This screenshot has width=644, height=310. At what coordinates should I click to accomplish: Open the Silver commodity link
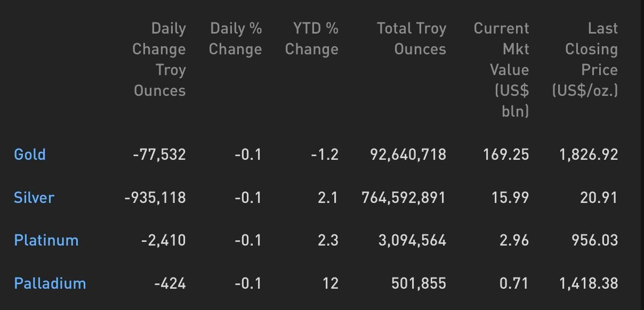tap(34, 198)
